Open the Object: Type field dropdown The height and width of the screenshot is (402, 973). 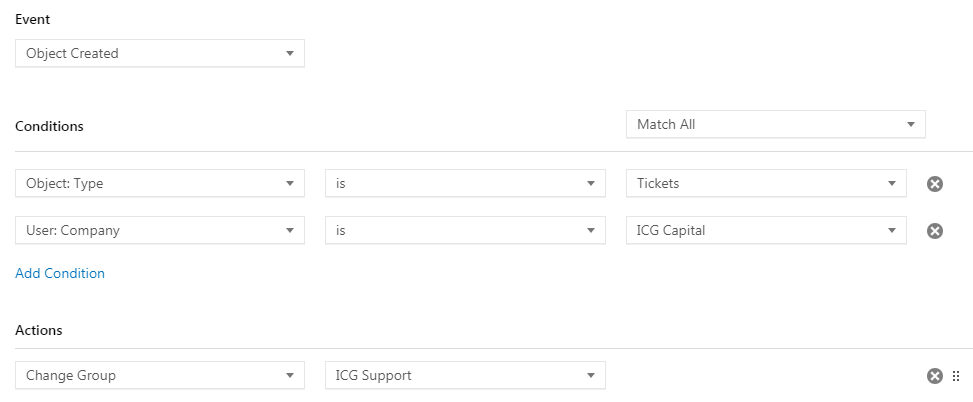pyautogui.click(x=160, y=184)
